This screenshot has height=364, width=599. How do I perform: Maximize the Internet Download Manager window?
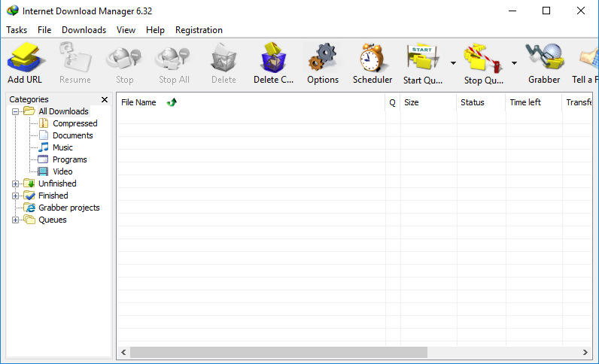[x=546, y=11]
